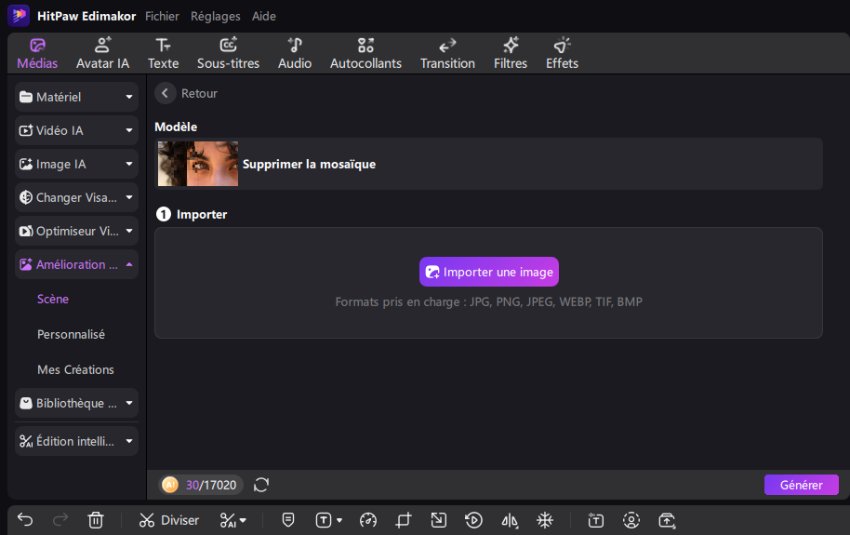Screen dimensions: 850x535
Task: Select Personnalisé in the sidebar
Action: pyautogui.click(x=71, y=334)
